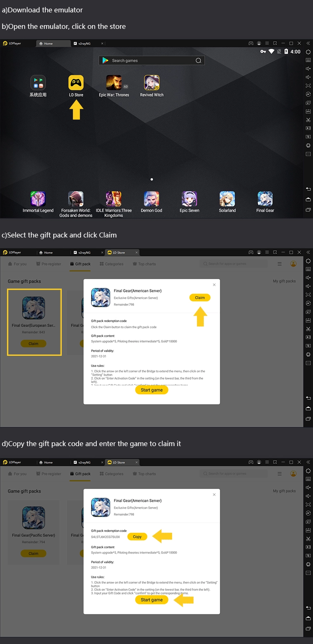Click the VPN key icon in Android status bar
313x644 pixels.
click(x=263, y=52)
